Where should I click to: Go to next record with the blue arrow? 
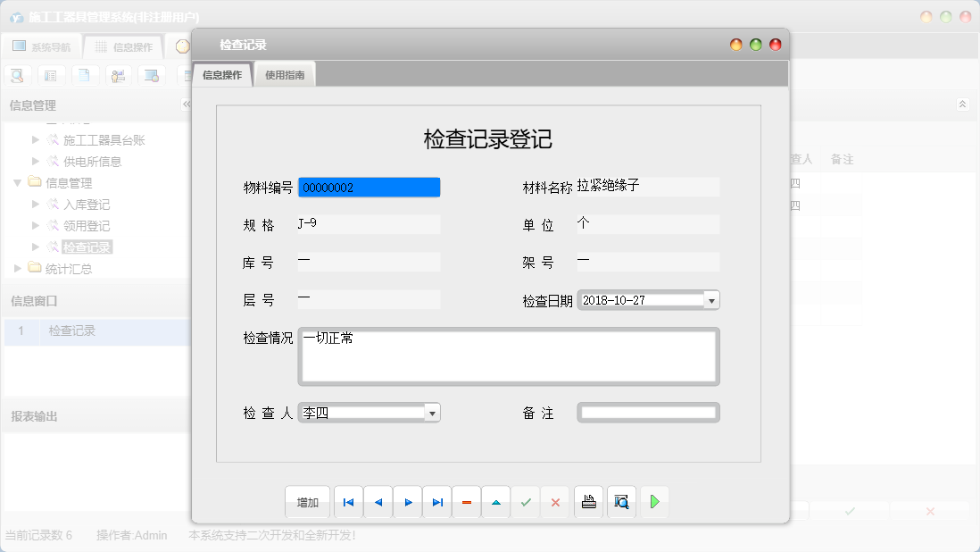tap(407, 501)
